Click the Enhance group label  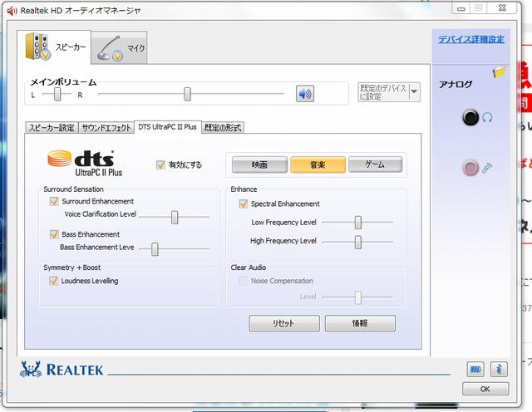click(x=244, y=189)
